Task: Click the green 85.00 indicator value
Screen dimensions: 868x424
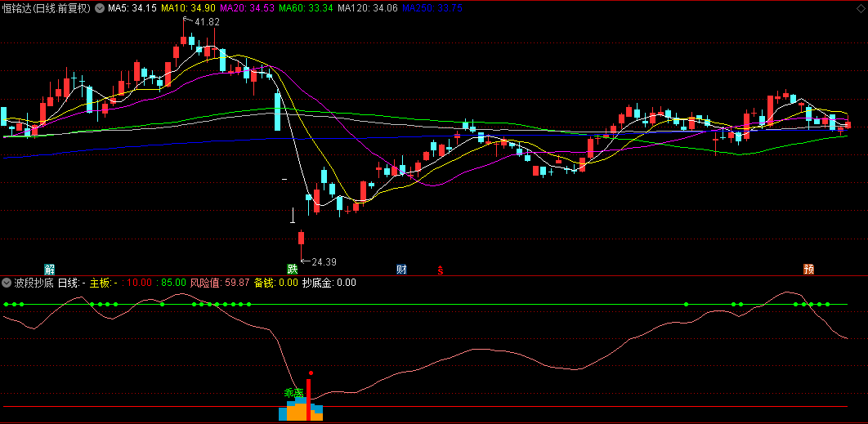Action: [x=174, y=283]
